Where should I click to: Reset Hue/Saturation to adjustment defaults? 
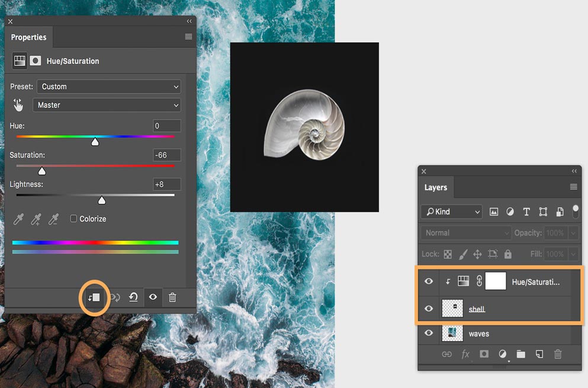point(133,297)
